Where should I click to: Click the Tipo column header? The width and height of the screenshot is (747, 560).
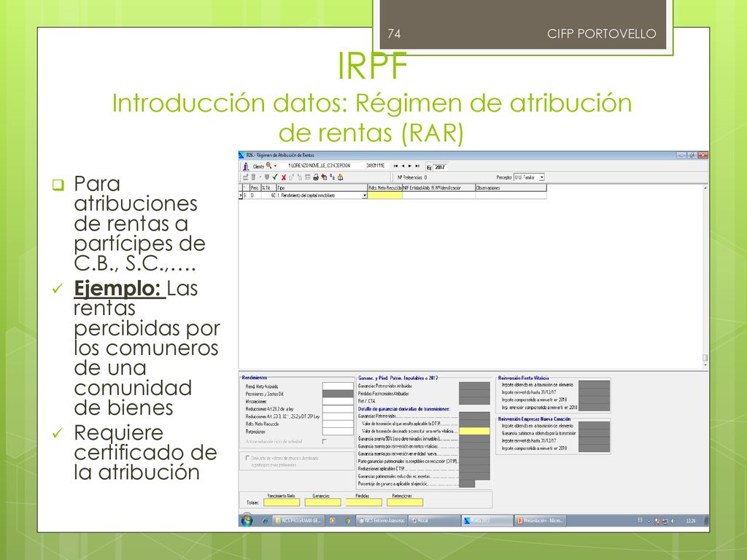(322, 187)
